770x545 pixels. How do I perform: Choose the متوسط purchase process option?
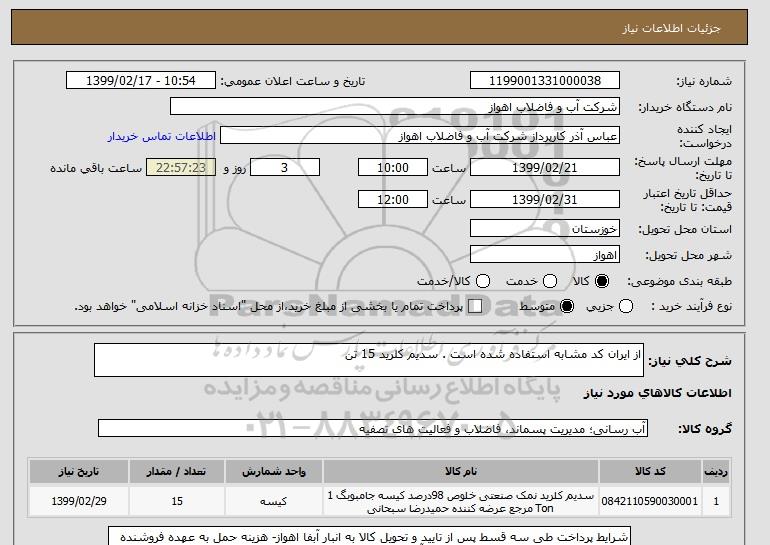567,306
